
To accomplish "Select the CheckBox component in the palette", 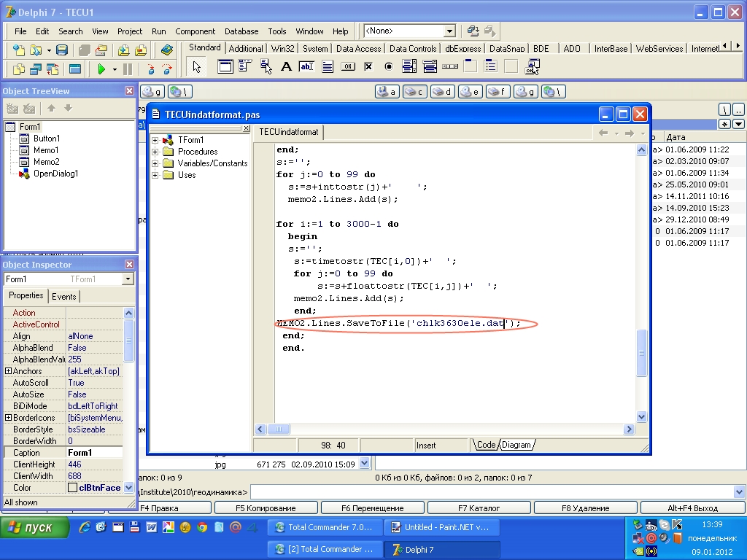I will (368, 67).
